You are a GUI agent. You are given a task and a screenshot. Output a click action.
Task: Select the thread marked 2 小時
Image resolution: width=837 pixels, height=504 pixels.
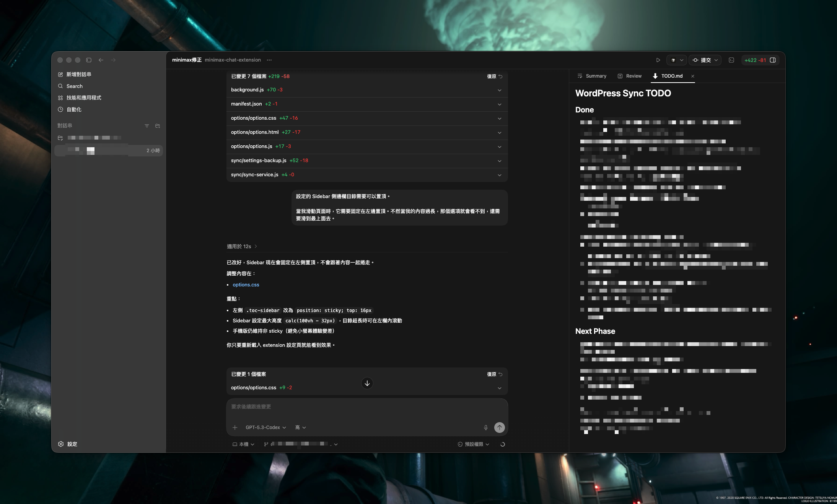(109, 151)
